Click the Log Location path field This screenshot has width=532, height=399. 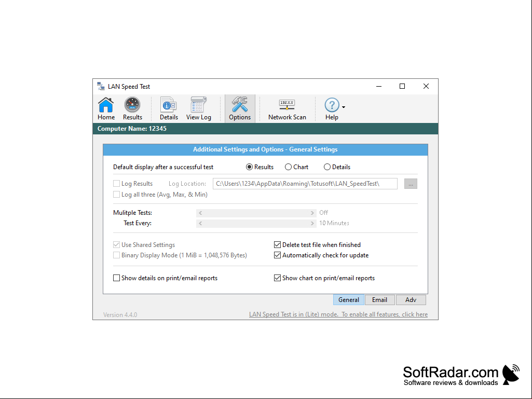tap(305, 184)
